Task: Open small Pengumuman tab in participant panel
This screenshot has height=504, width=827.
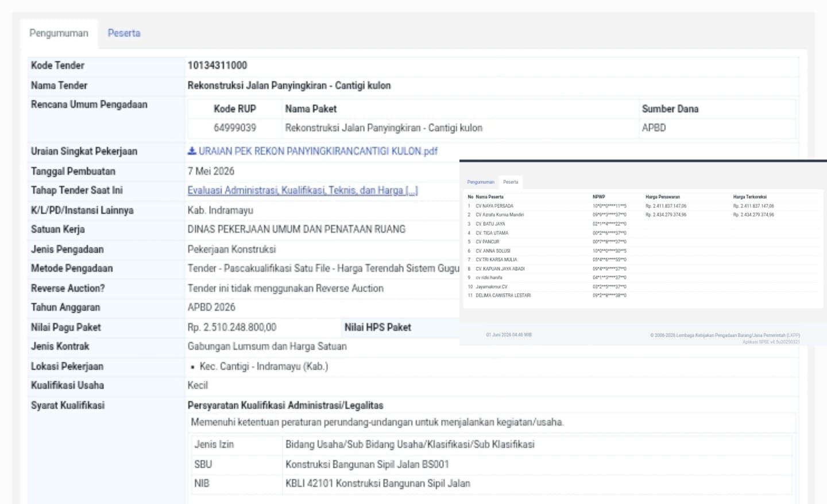Action: coord(481,182)
